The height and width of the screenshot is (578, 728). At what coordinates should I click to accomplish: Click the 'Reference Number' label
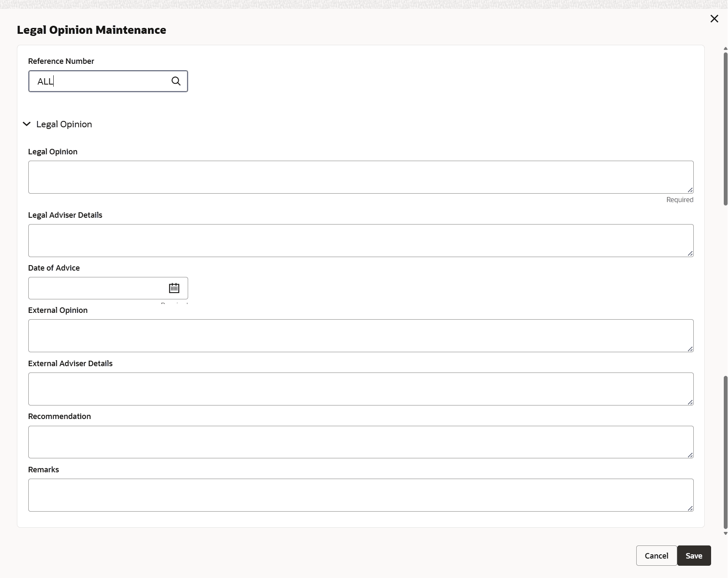coord(61,61)
